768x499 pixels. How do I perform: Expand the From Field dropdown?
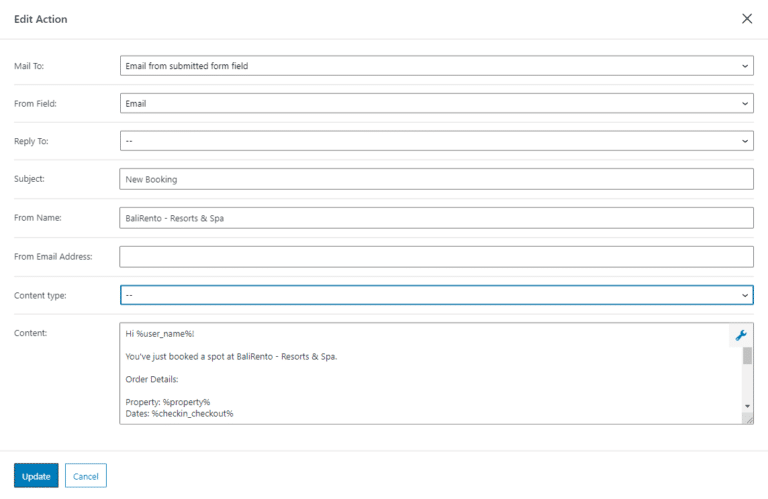coord(436,103)
